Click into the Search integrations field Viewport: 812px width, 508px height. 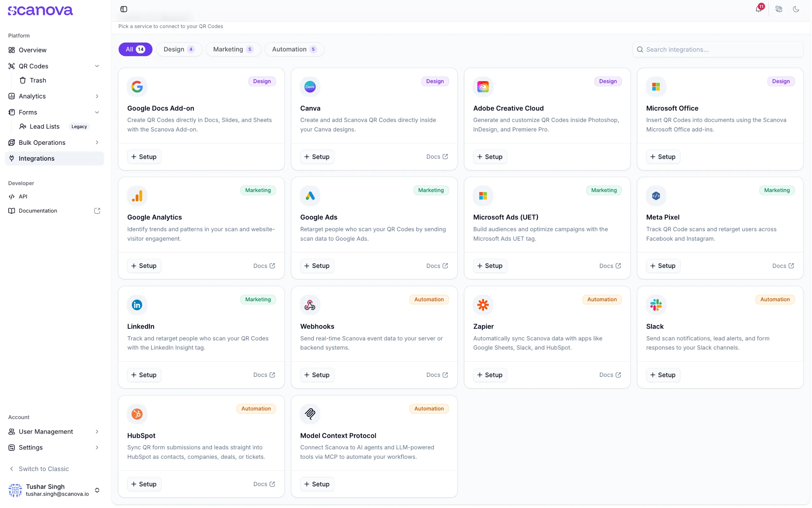pos(718,50)
